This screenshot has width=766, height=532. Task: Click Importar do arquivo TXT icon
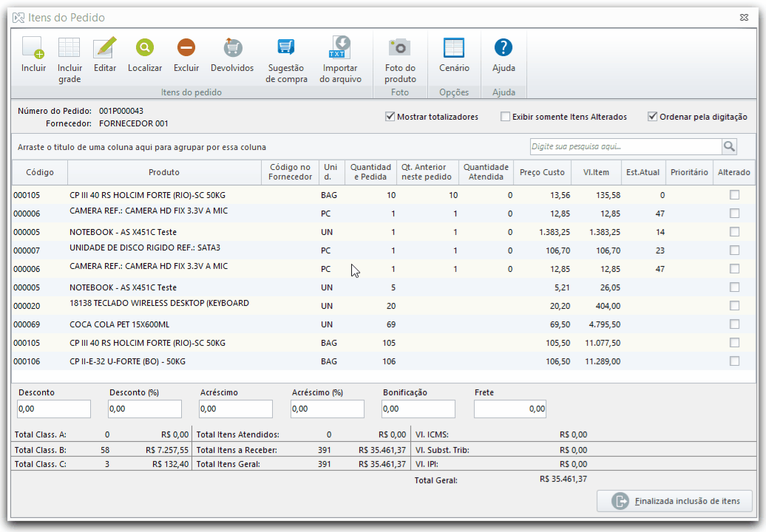pos(340,47)
